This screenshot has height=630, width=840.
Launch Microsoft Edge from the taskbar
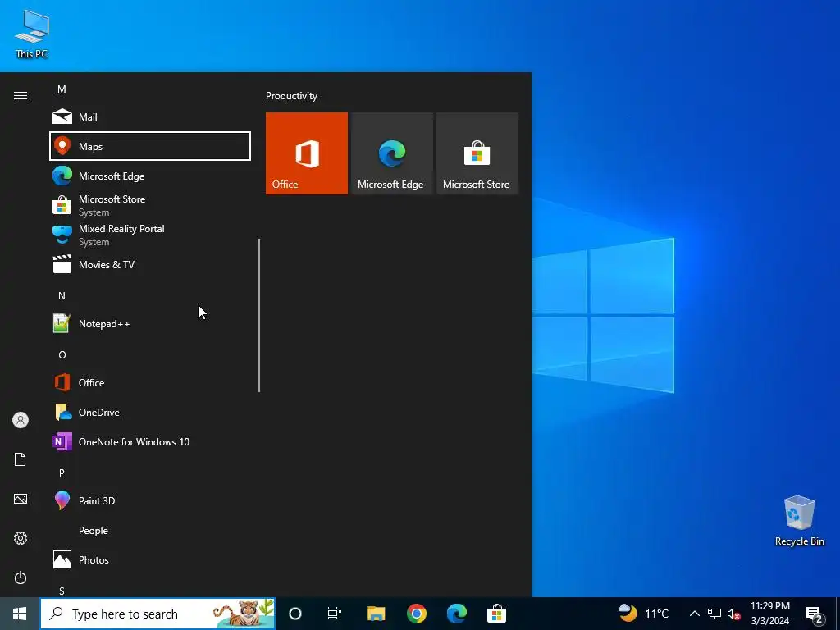point(456,614)
